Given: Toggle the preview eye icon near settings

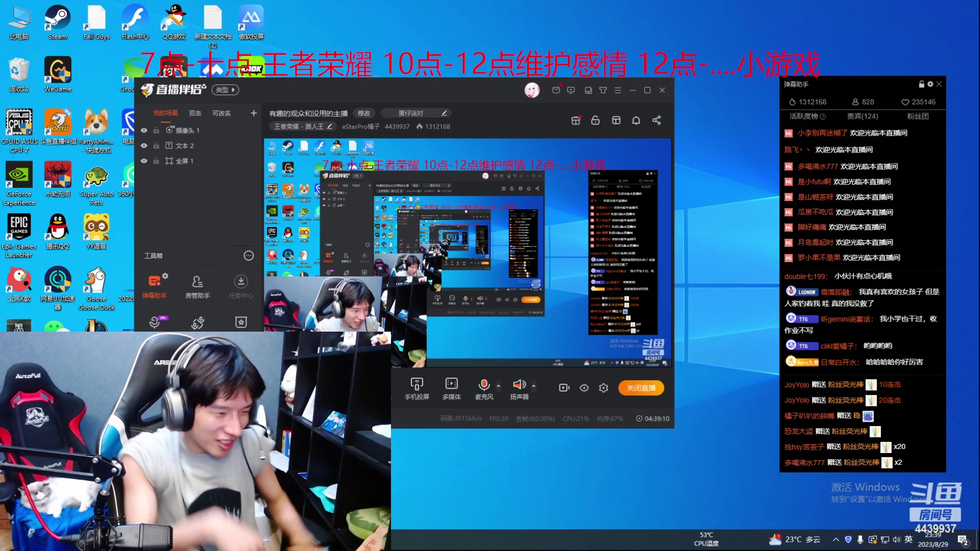Looking at the screenshot, I should (x=584, y=388).
